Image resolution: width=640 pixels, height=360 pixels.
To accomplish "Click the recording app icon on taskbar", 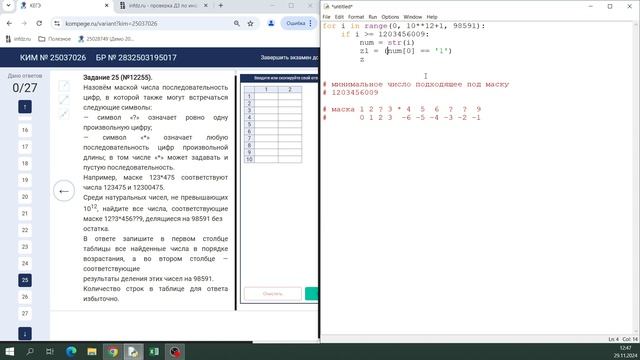I will click(175, 351).
